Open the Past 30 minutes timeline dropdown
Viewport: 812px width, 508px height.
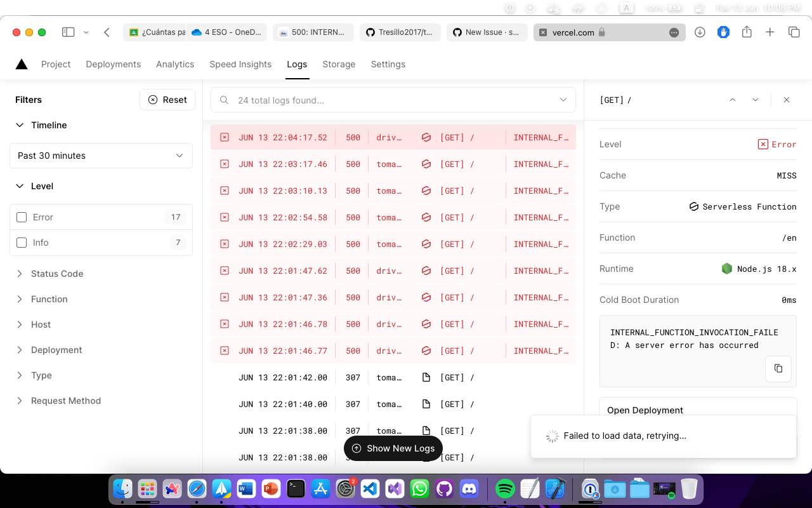tap(101, 156)
